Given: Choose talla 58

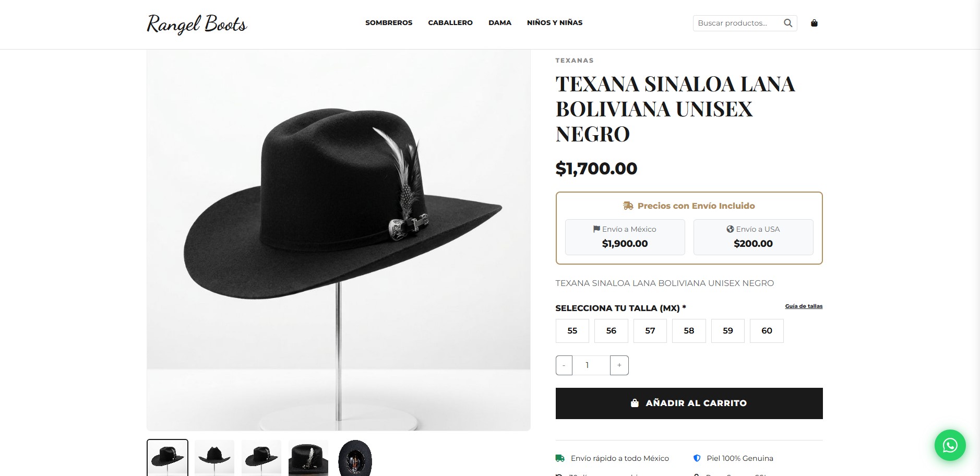Looking at the screenshot, I should 689,331.
